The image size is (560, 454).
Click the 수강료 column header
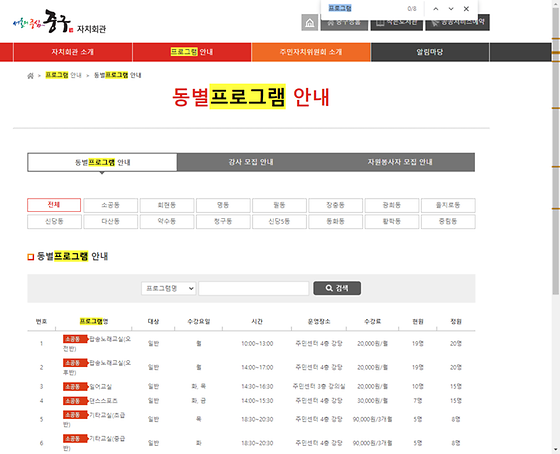(372, 321)
